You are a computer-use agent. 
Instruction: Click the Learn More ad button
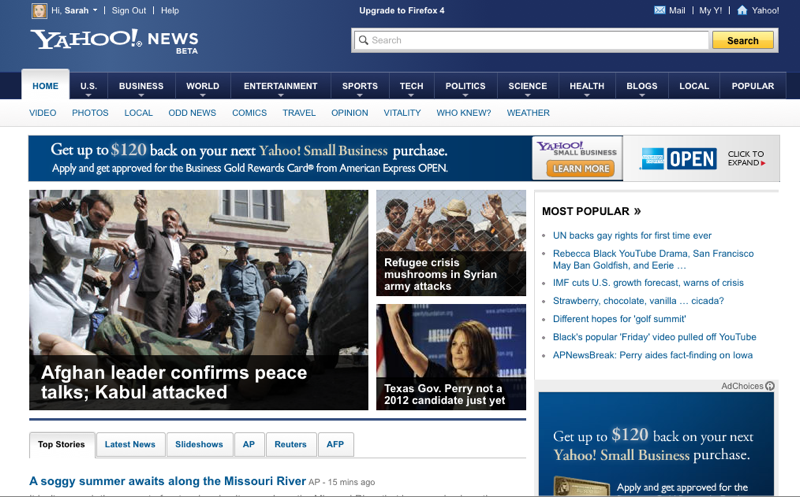(581, 168)
